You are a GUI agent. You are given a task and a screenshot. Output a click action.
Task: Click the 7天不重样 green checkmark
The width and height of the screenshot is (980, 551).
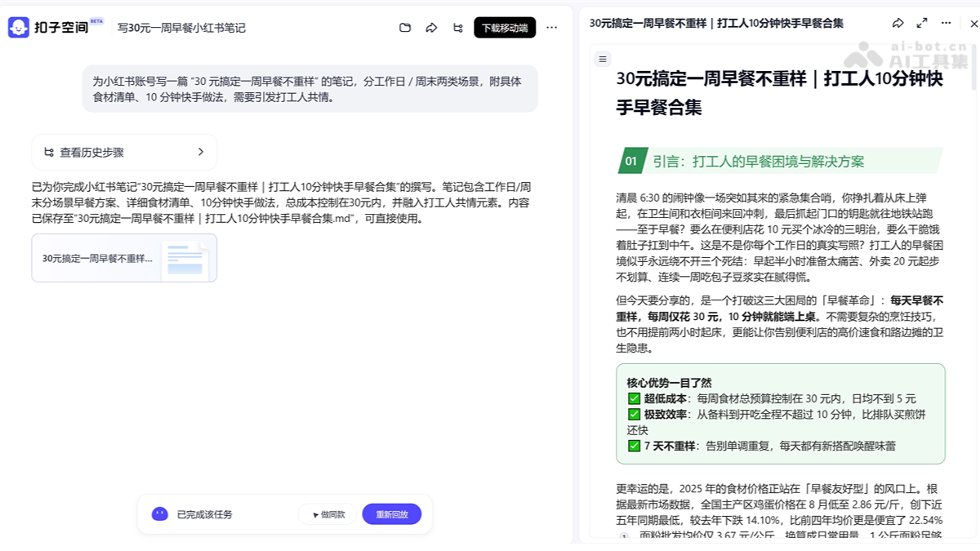point(635,447)
